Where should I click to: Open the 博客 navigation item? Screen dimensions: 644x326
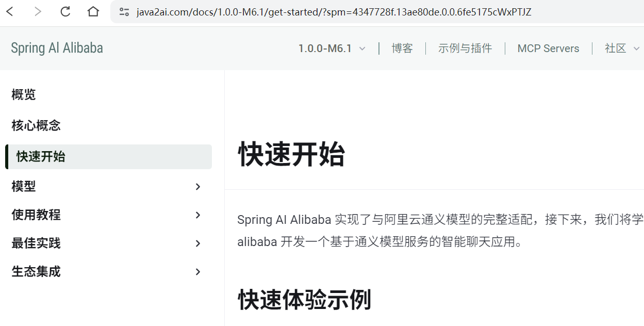click(x=402, y=48)
